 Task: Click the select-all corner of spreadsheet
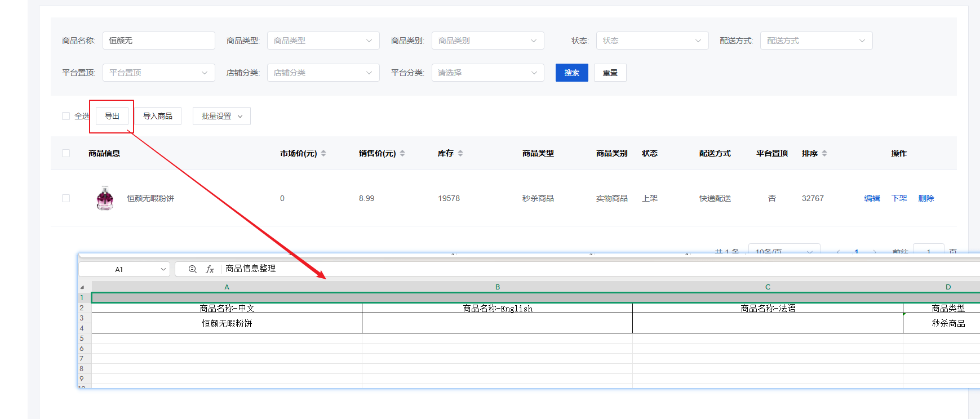[82, 287]
